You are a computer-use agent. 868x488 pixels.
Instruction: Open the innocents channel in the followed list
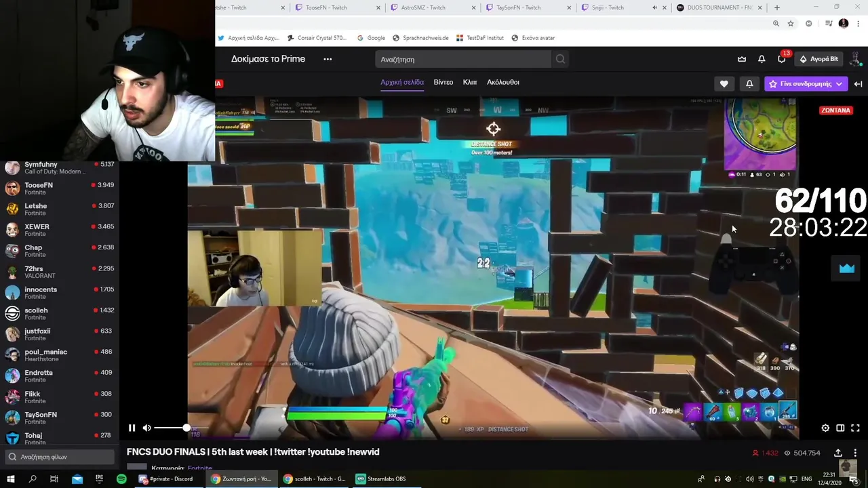coord(60,293)
